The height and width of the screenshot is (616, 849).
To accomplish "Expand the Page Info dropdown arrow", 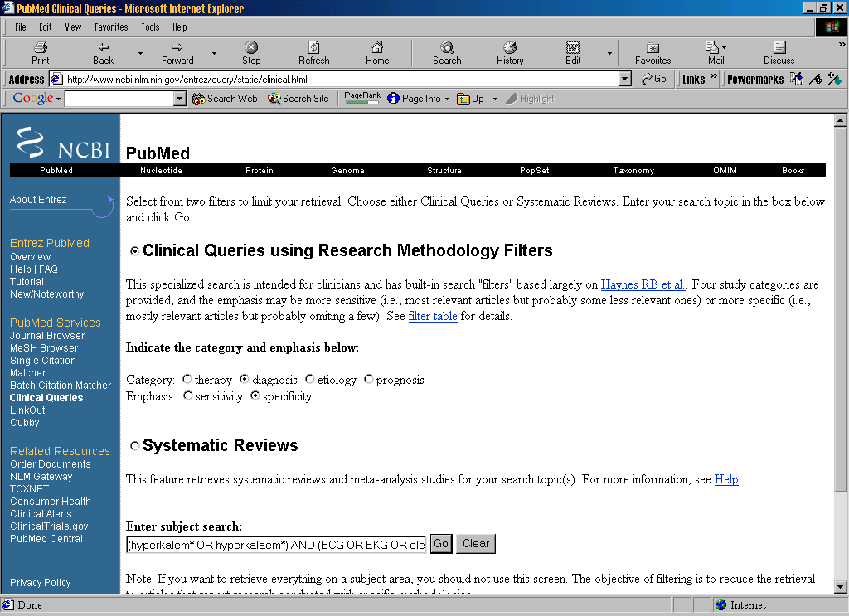I will pyautogui.click(x=447, y=99).
